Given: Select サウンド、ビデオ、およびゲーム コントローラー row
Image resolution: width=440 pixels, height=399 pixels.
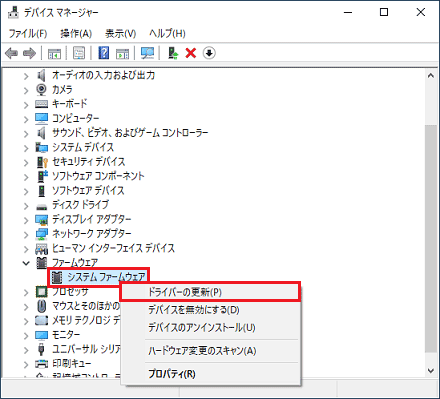Looking at the screenshot, I should [x=130, y=133].
